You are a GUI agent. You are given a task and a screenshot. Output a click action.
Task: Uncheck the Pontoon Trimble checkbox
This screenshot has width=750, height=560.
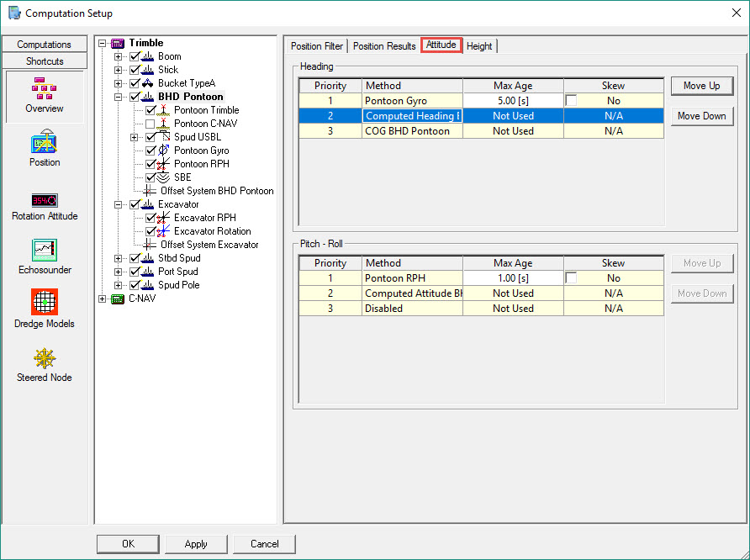coord(151,110)
